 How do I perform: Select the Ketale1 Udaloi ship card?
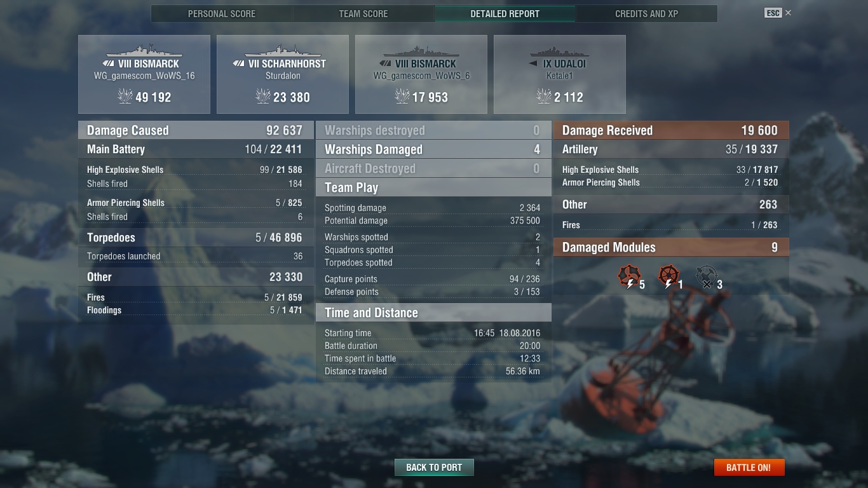click(x=560, y=74)
